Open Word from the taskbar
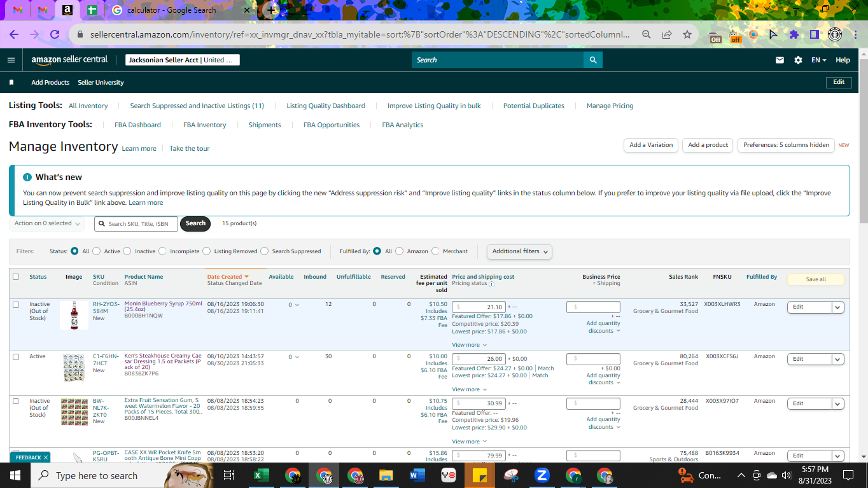 pyautogui.click(x=417, y=475)
